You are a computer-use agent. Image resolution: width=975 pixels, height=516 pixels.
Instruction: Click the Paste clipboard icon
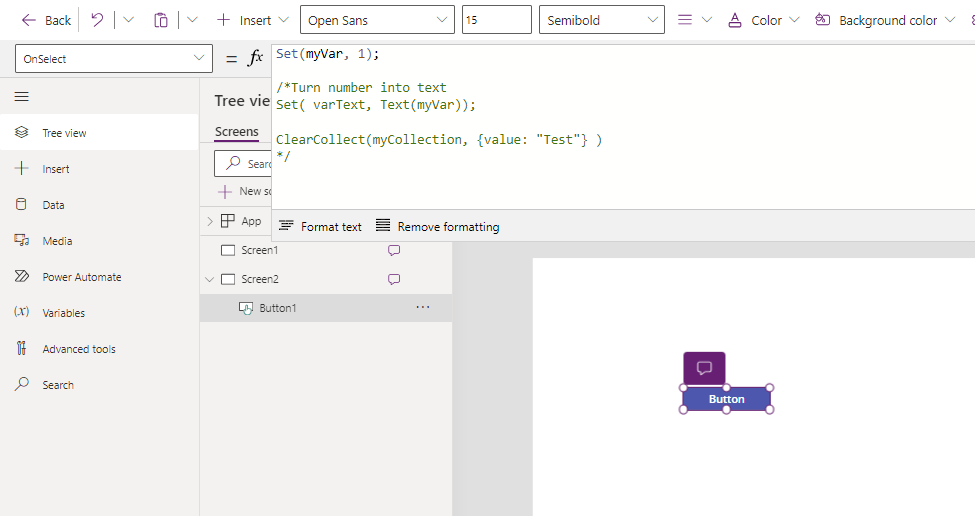point(160,21)
